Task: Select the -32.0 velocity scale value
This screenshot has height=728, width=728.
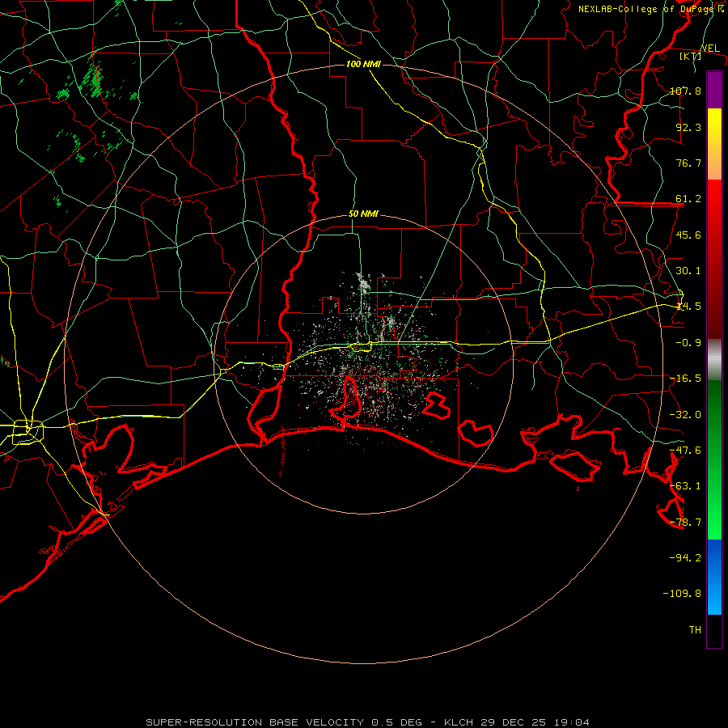Action: point(685,414)
